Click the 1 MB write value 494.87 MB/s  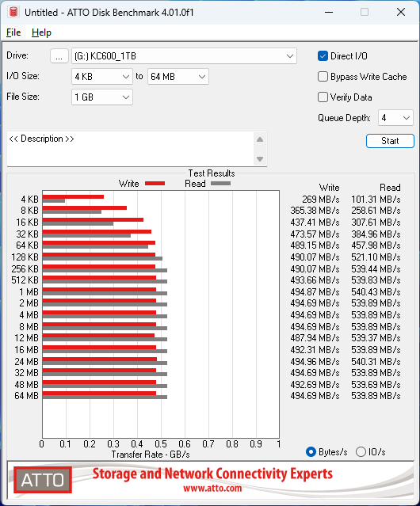coord(315,292)
